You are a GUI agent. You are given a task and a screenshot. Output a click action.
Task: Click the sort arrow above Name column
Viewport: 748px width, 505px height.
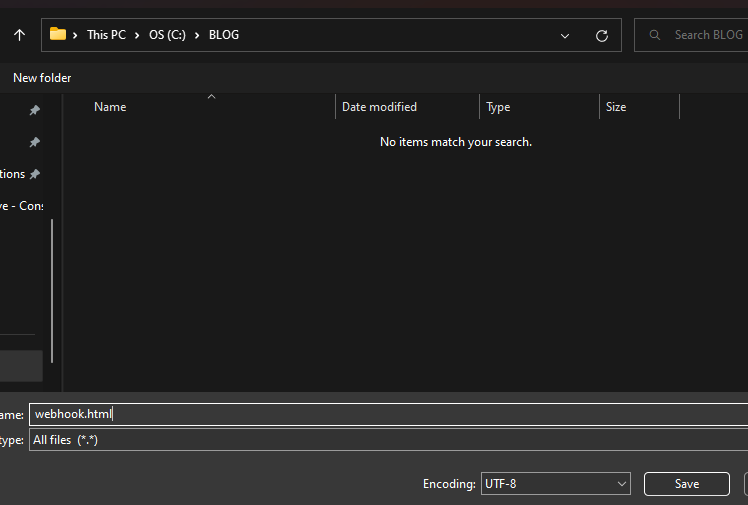coord(211,97)
